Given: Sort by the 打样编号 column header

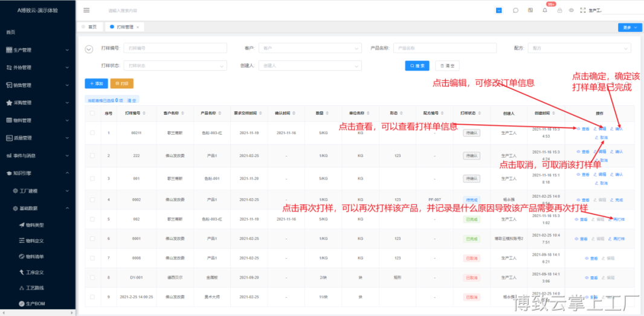Looking at the screenshot, I should click(135, 113).
